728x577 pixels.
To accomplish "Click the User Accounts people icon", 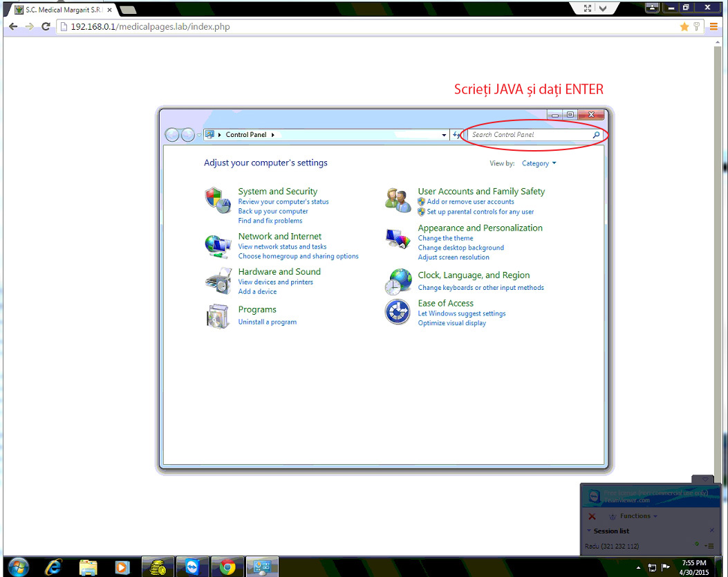I will point(398,200).
